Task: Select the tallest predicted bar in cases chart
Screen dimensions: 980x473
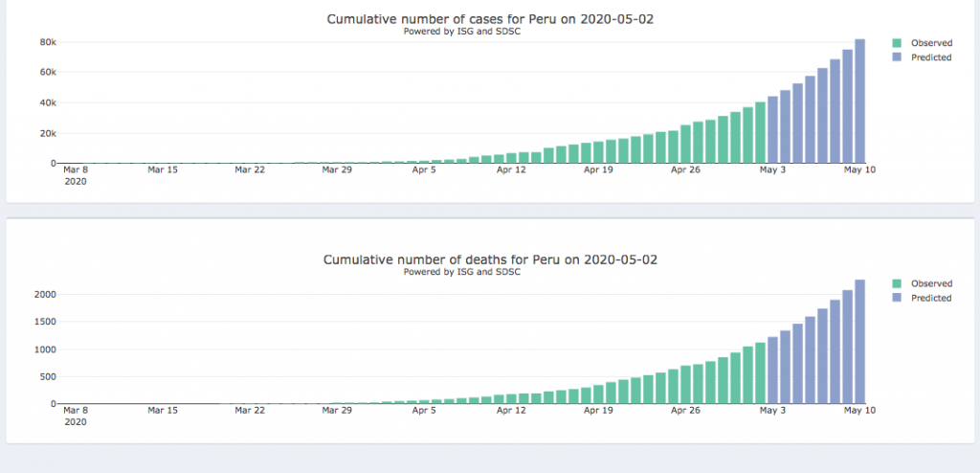Action: (859, 101)
